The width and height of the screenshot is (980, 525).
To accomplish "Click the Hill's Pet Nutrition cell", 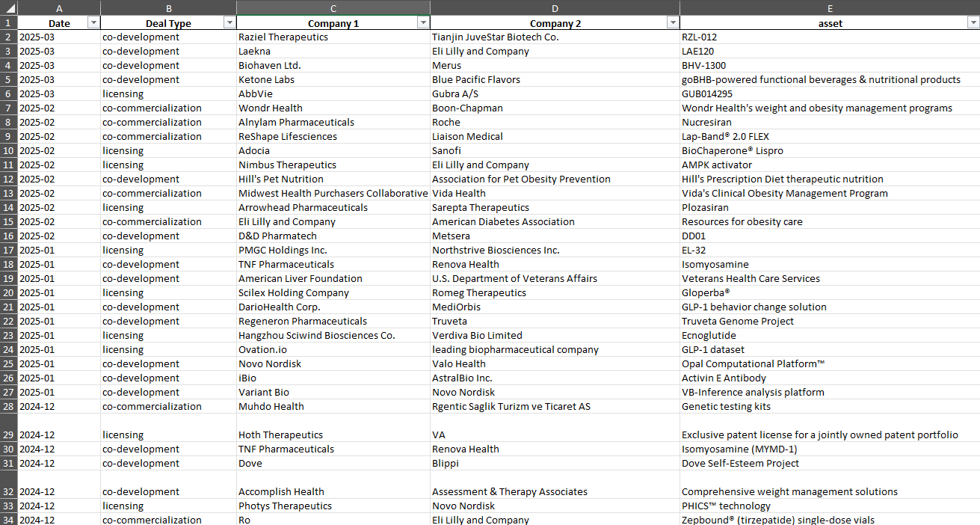I will point(333,179).
